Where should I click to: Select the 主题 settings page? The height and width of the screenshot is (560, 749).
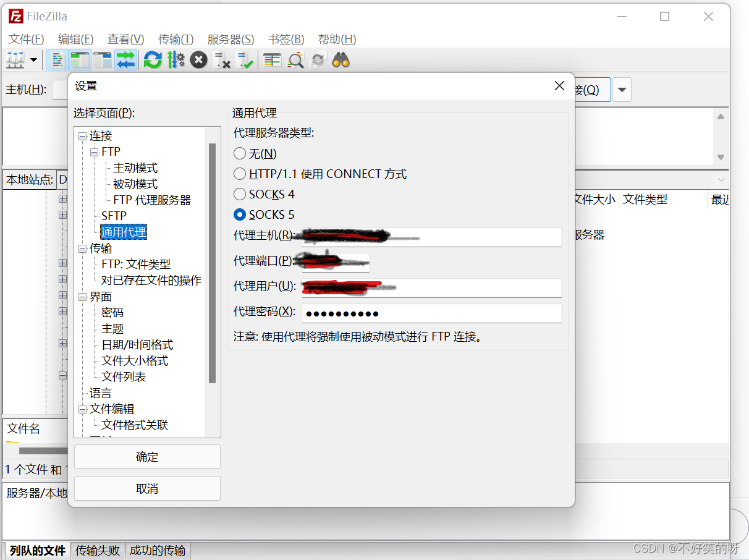point(112,329)
